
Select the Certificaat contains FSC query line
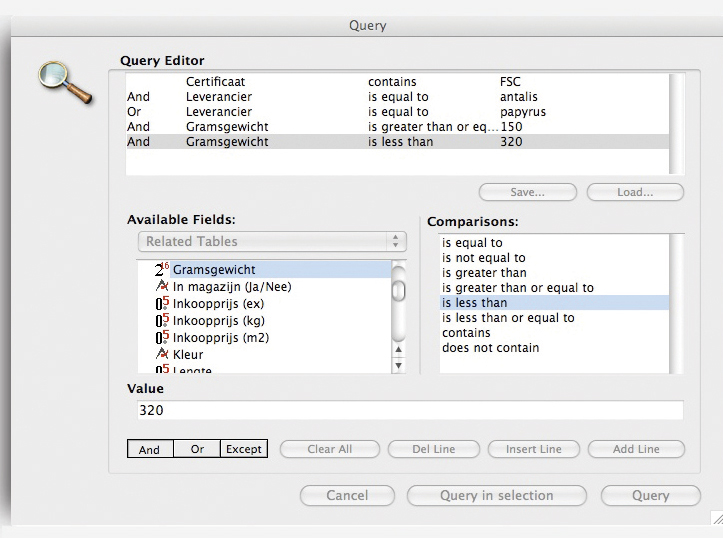397,82
